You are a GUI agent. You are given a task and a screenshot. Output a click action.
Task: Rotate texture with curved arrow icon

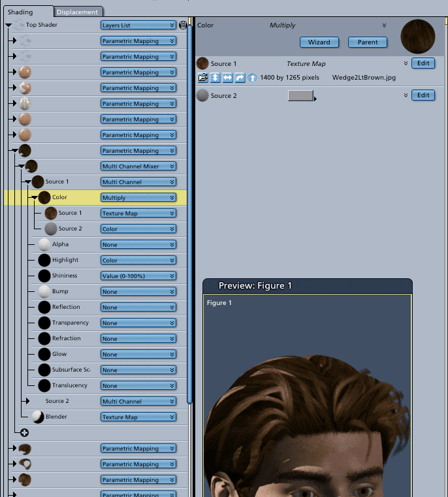point(240,78)
